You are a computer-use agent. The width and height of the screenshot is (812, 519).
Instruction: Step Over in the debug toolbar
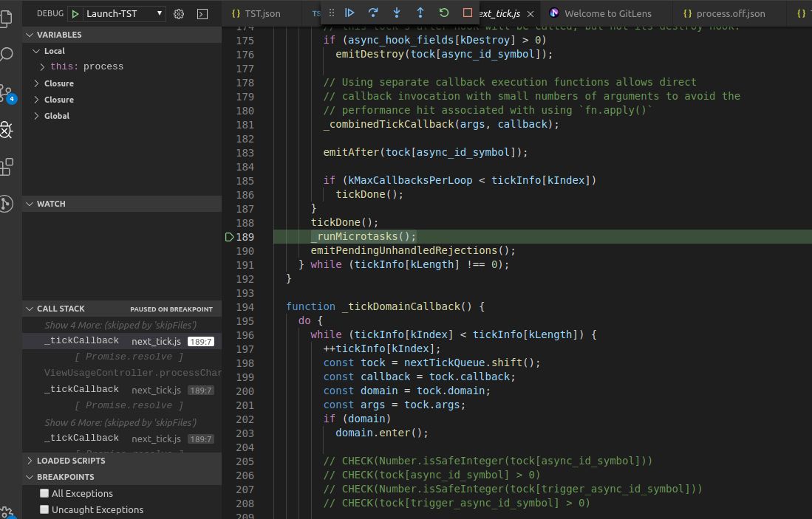point(373,13)
